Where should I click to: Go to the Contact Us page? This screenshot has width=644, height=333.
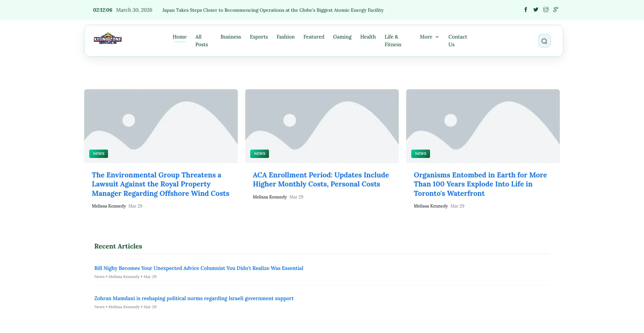point(458,41)
